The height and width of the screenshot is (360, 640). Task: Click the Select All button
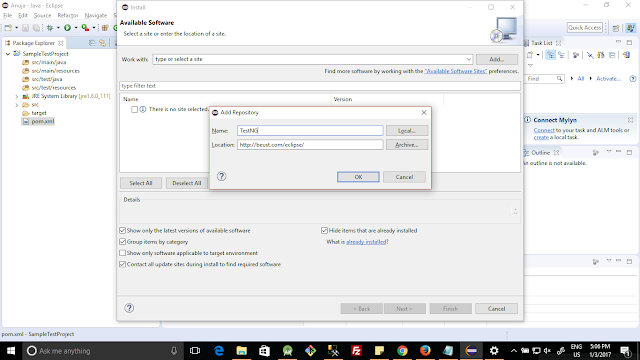click(x=141, y=183)
